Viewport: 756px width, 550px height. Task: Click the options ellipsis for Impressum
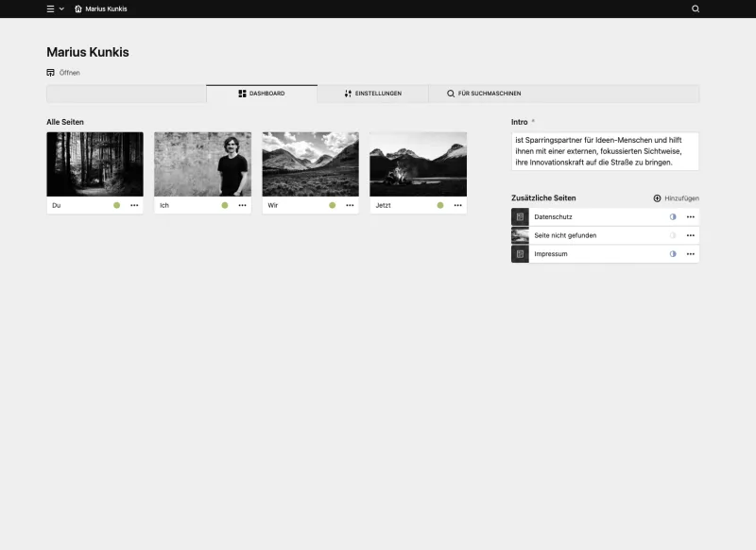pos(691,253)
